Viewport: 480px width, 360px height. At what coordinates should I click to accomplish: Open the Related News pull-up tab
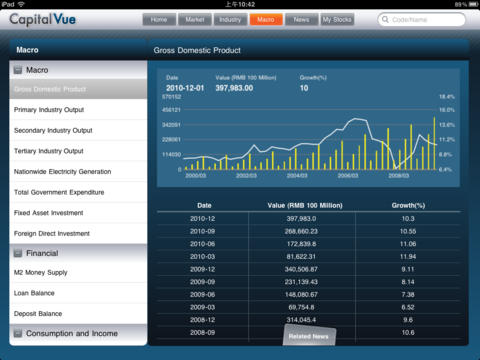click(309, 335)
